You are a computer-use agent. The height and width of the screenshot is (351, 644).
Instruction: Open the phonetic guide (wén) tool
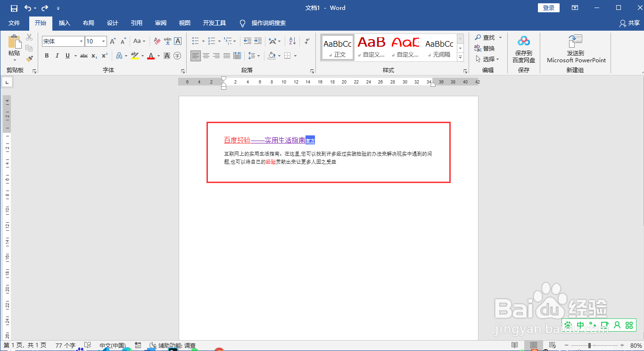tap(167, 42)
